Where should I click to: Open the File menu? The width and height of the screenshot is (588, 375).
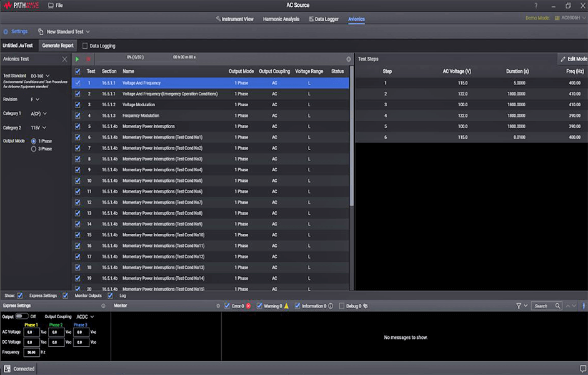(x=55, y=5)
